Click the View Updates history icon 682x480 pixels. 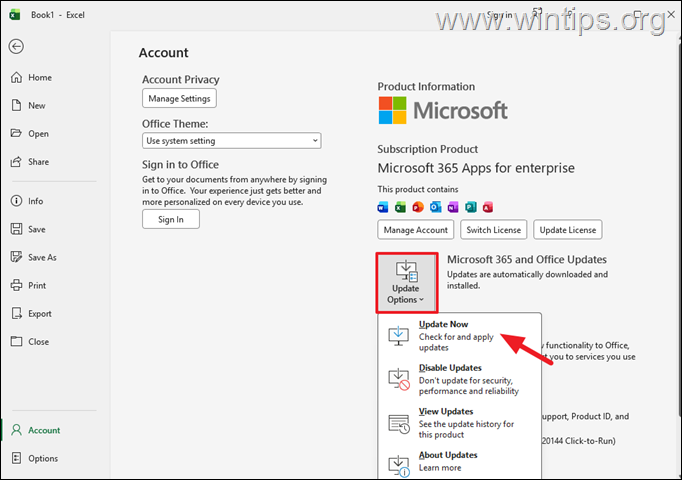tap(399, 424)
